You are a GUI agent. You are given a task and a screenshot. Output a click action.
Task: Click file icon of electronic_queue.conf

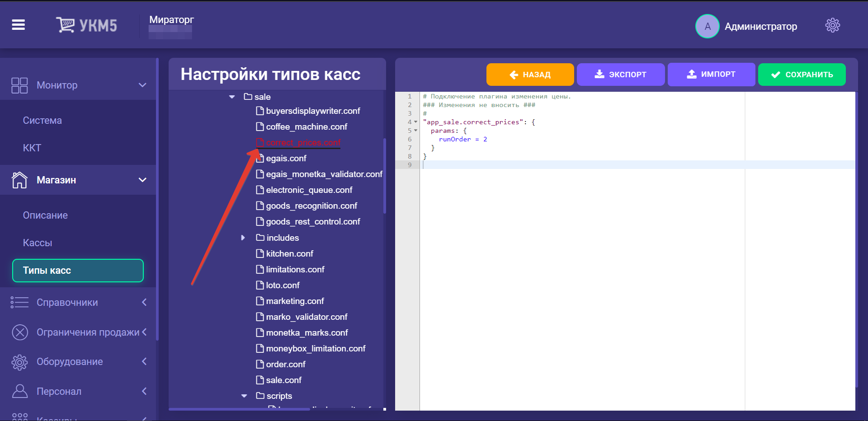260,190
